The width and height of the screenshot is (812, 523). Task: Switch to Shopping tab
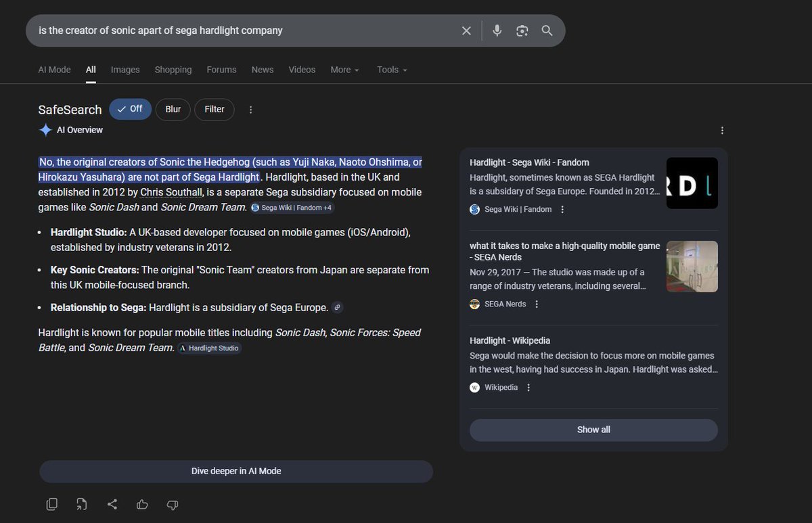click(173, 70)
